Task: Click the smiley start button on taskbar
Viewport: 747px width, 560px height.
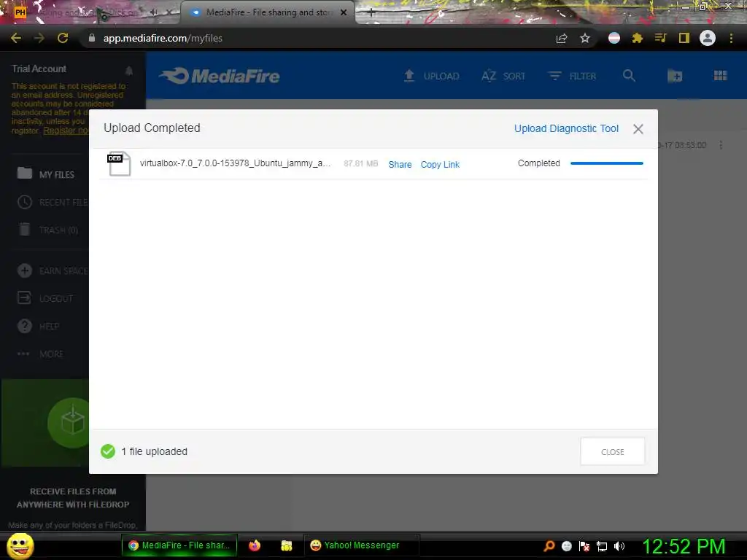Action: click(x=20, y=545)
